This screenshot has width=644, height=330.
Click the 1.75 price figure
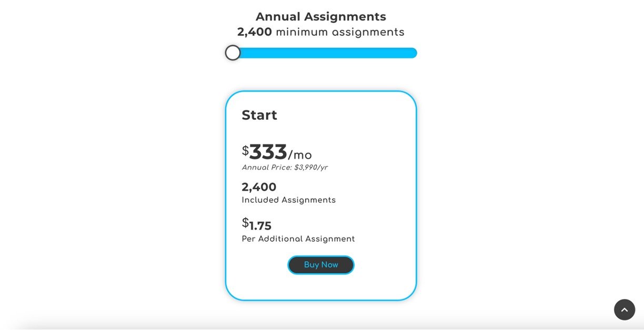coord(260,226)
